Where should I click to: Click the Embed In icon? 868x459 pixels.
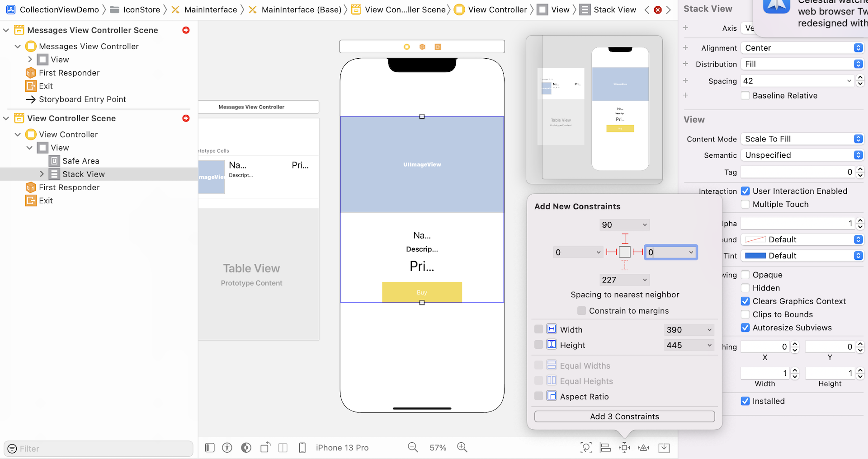pyautogui.click(x=664, y=448)
